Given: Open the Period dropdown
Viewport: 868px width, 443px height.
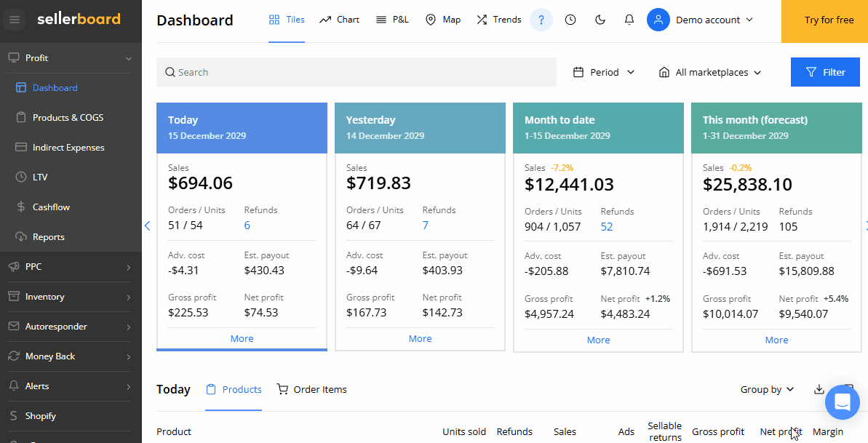Looking at the screenshot, I should 603,73.
